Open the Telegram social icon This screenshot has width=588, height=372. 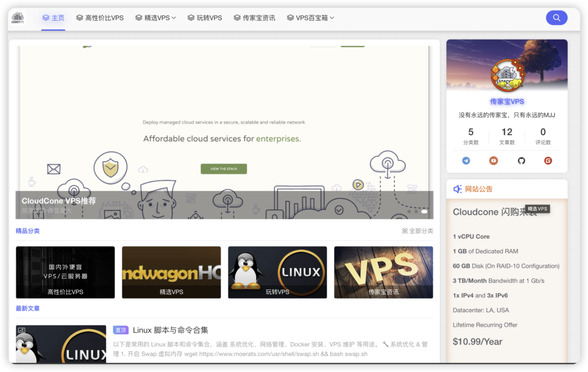click(466, 161)
